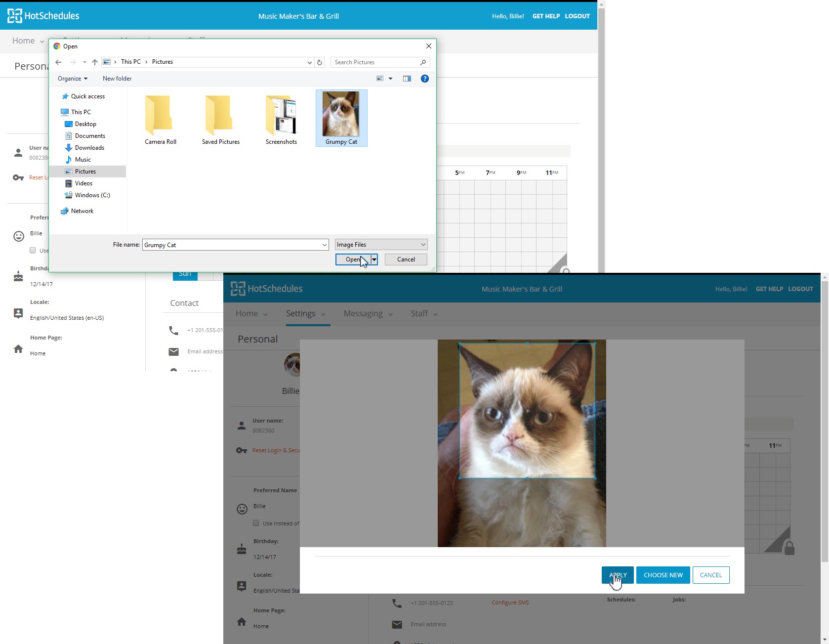Image resolution: width=829 pixels, height=644 pixels.
Task: Click the HotSchedules logo in lower window
Action: [266, 289]
